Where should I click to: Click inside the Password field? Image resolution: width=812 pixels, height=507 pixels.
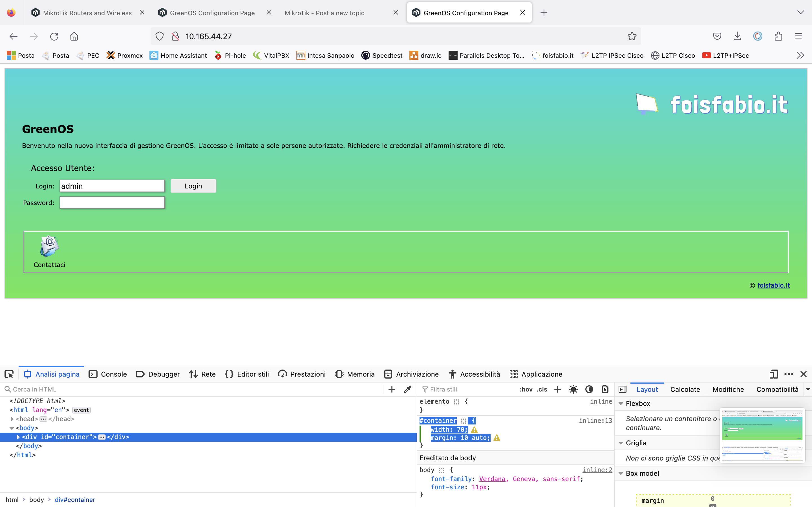112,202
